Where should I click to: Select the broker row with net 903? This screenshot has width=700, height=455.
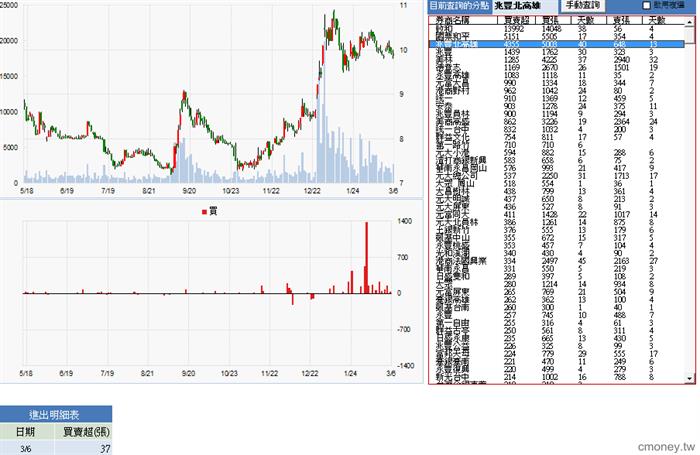(x=557, y=106)
